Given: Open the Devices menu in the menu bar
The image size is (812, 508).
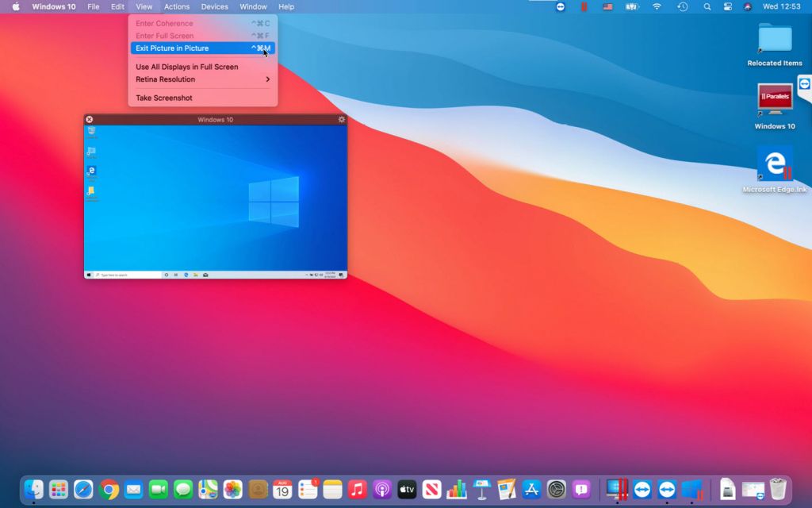Looking at the screenshot, I should 214,6.
